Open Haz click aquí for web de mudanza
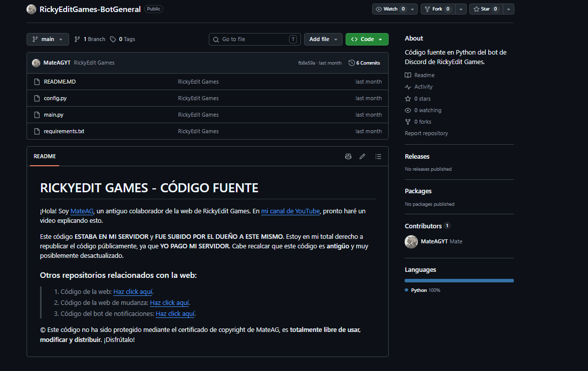The height and width of the screenshot is (371, 588). (169, 303)
